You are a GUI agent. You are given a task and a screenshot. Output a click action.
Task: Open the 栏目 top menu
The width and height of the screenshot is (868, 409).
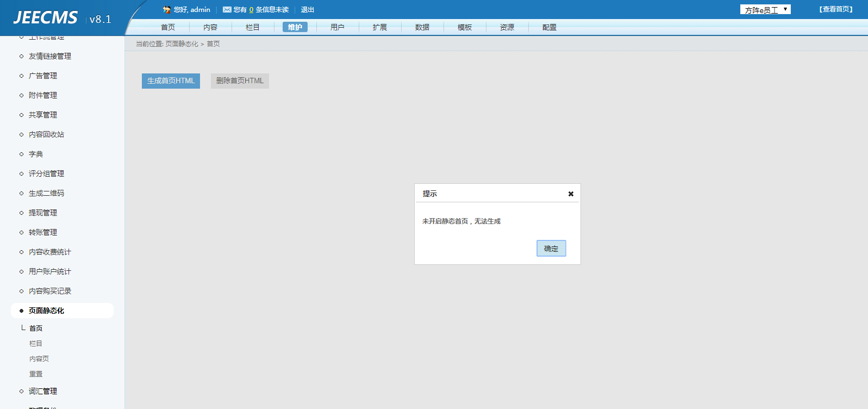253,27
